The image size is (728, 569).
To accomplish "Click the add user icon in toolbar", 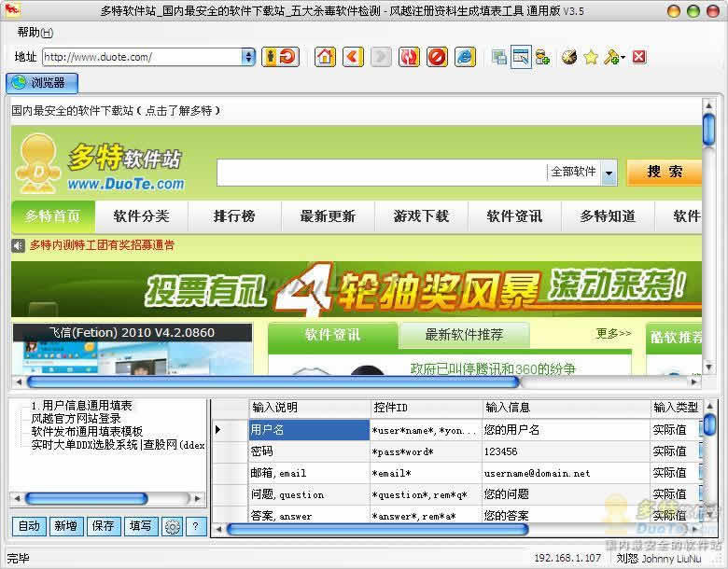I will click(542, 58).
